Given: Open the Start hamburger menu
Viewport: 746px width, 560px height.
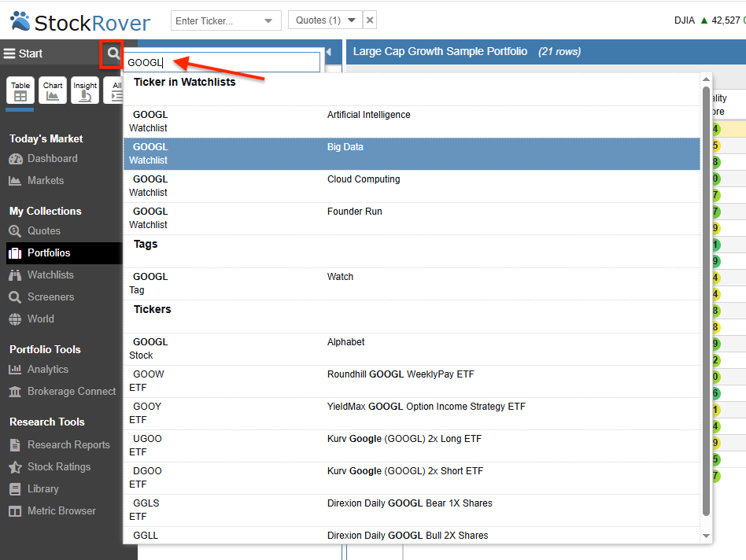Looking at the screenshot, I should click(x=23, y=53).
